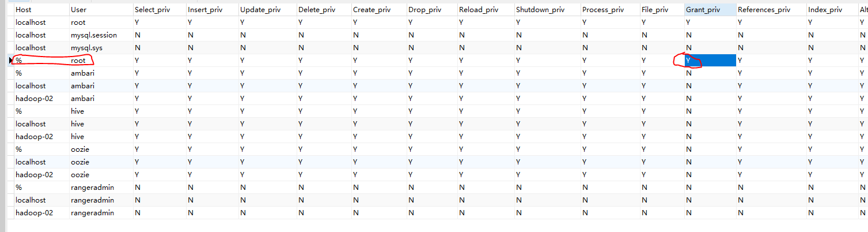
Task: Click root user cell in first localhost row
Action: point(100,23)
